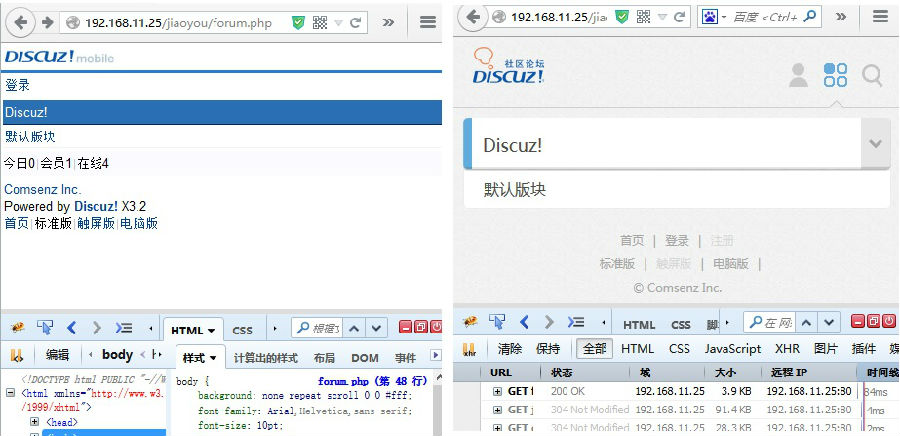Image resolution: width=900 pixels, height=436 pixels.
Task: Show more toolbar items in forum.php window
Action: pos(389,22)
